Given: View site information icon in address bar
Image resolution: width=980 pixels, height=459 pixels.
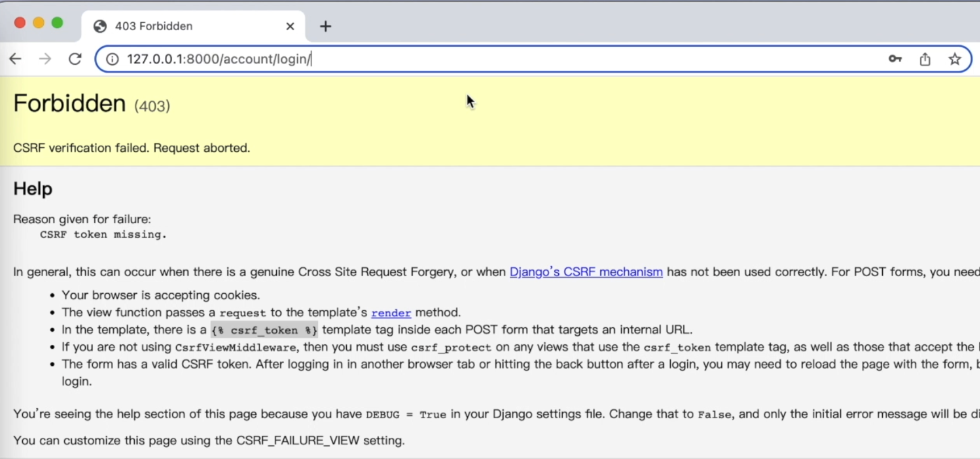Looking at the screenshot, I should coord(113,59).
